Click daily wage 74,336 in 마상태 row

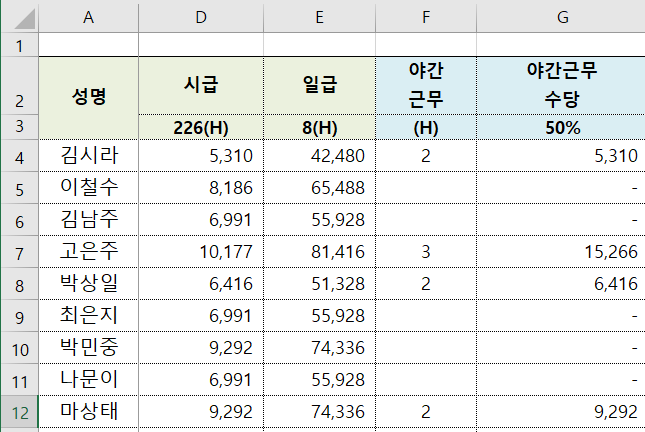pyautogui.click(x=319, y=411)
